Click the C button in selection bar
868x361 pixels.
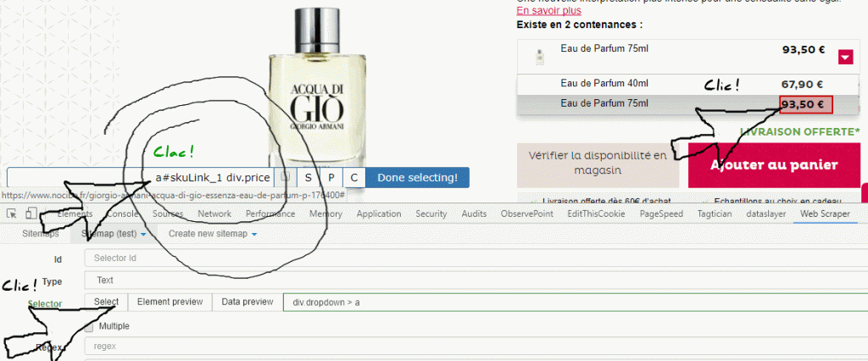[x=354, y=178]
